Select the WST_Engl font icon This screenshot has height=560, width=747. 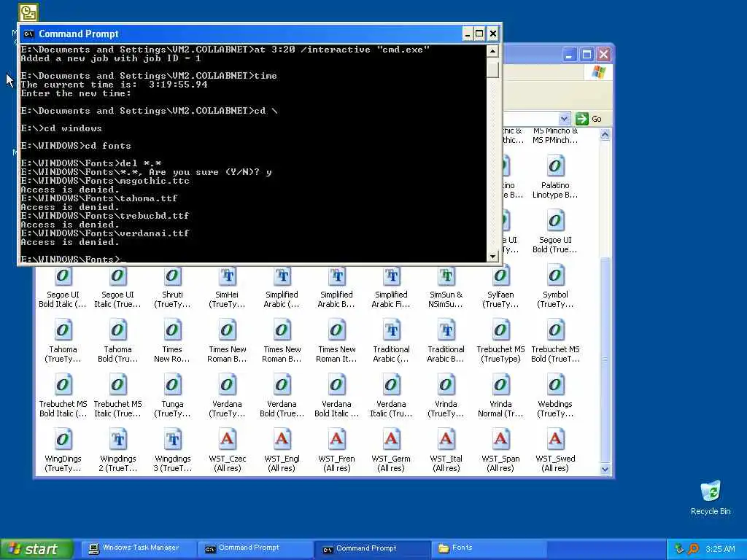(282, 440)
